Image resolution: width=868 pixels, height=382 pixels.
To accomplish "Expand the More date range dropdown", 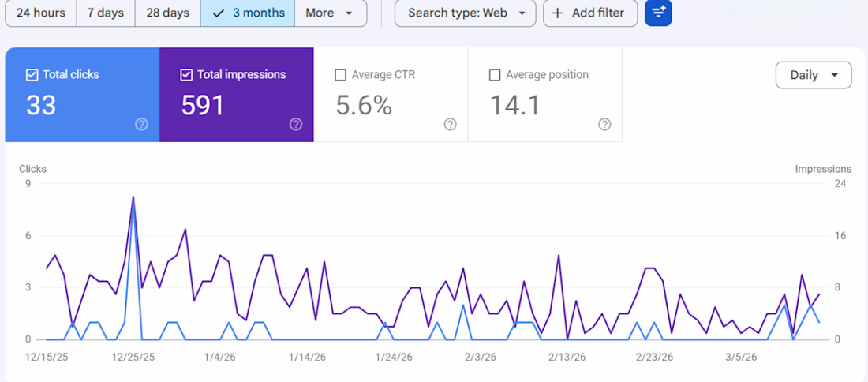I will point(330,13).
